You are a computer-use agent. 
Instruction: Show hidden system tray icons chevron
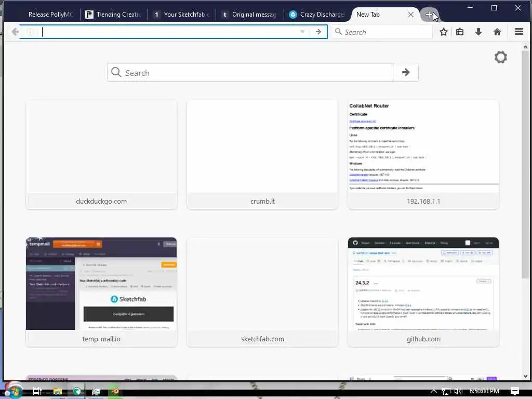434,391
